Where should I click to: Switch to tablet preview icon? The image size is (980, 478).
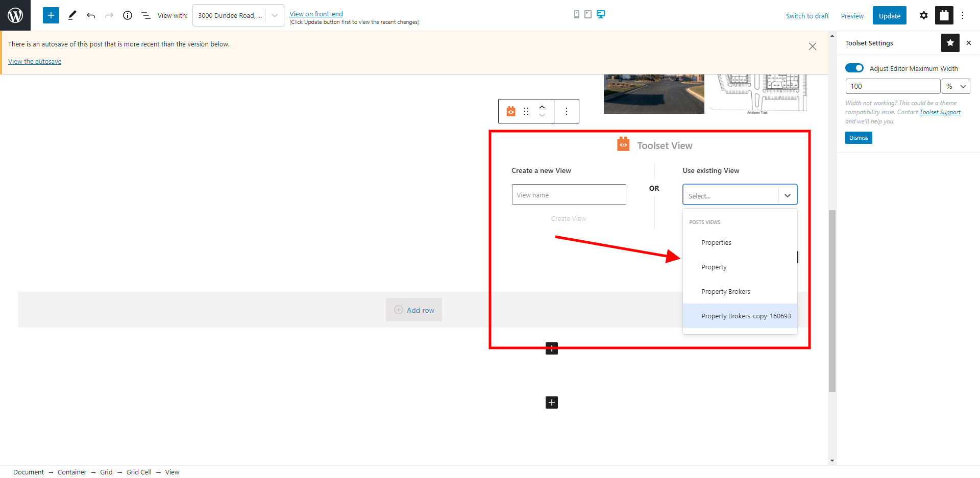coord(588,14)
